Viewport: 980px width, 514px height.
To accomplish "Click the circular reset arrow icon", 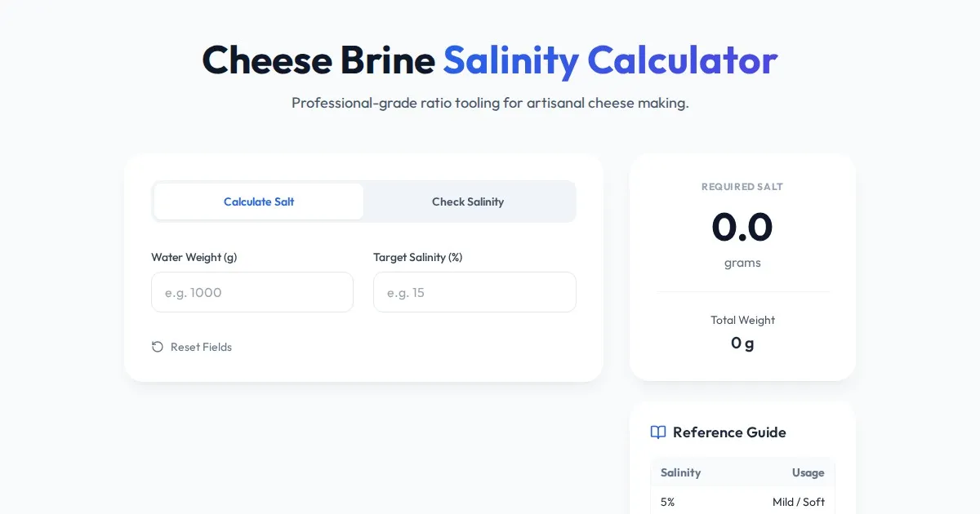I will [x=158, y=347].
